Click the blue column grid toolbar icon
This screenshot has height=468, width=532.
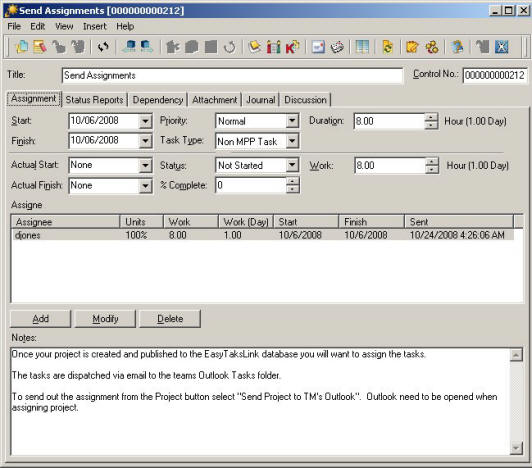click(362, 47)
